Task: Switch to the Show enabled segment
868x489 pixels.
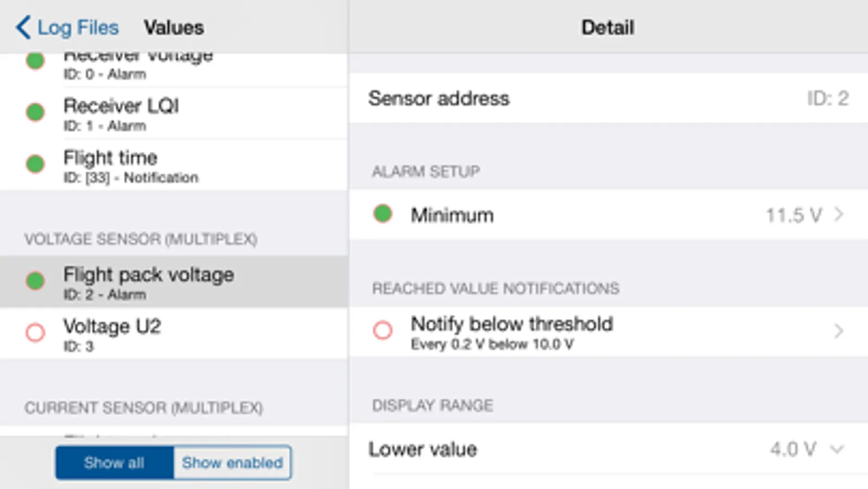Action: click(x=232, y=462)
